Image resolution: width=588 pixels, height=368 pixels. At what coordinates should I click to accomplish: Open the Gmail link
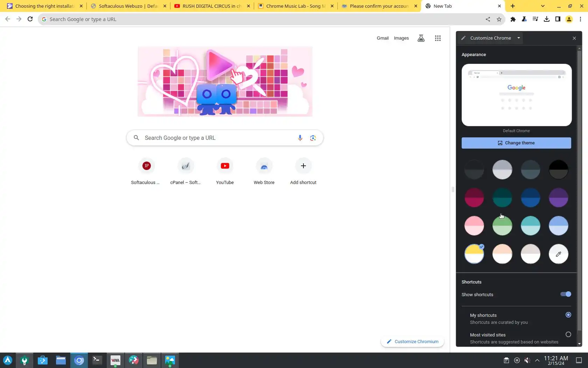(383, 38)
